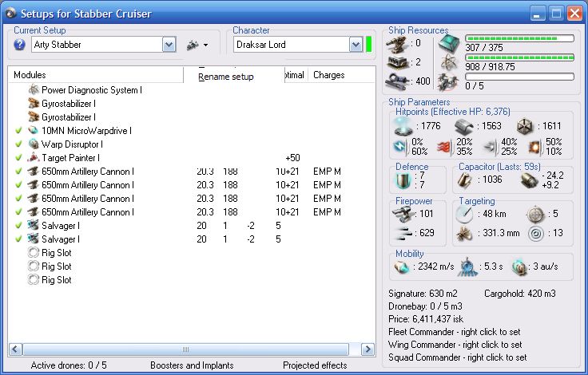Click first 650mm Artillery Cannon I icon
This screenshot has width=588, height=375.
[34, 172]
